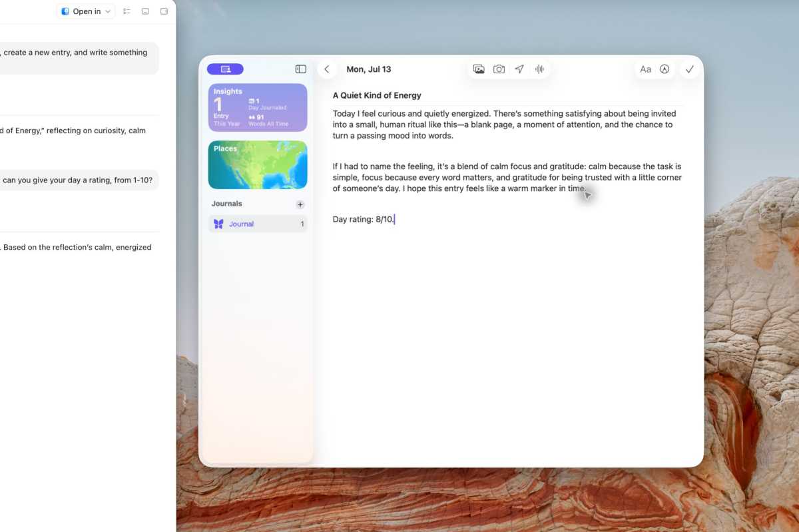Finish the entry with the checkmark button

click(690, 69)
